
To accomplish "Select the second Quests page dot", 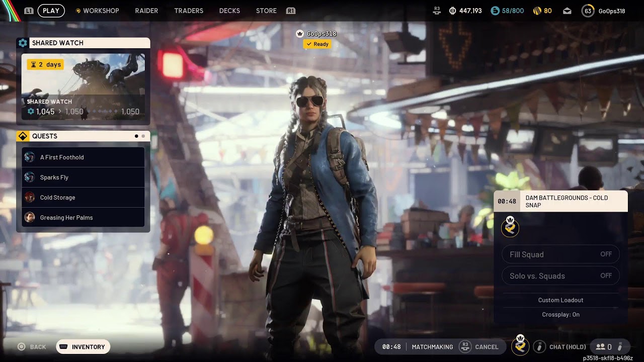I will click(143, 136).
